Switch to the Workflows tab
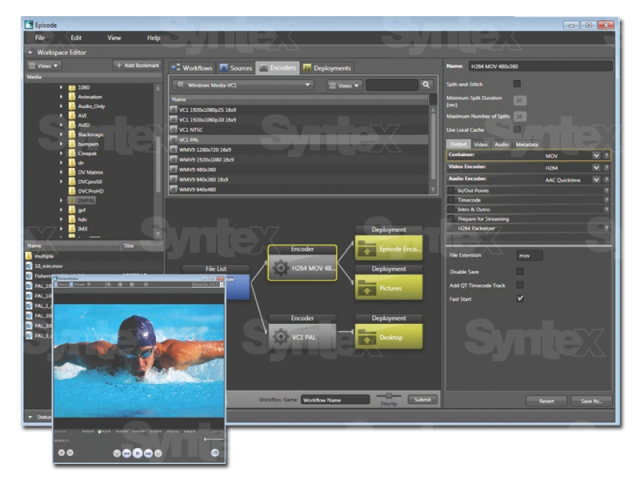This screenshot has width=640, height=480. point(194,68)
